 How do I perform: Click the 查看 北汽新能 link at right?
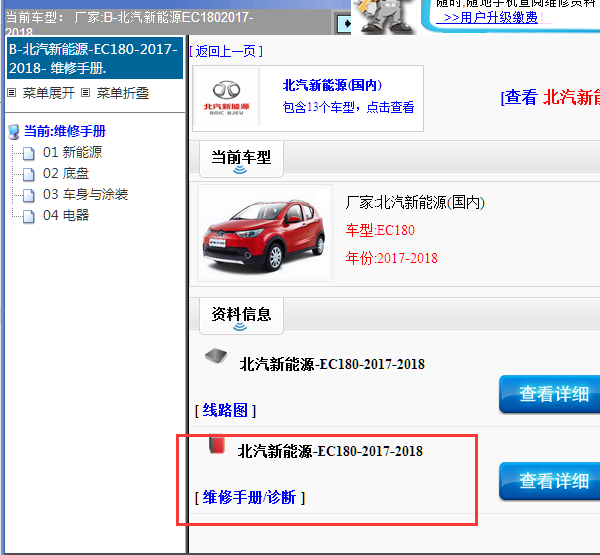point(550,97)
